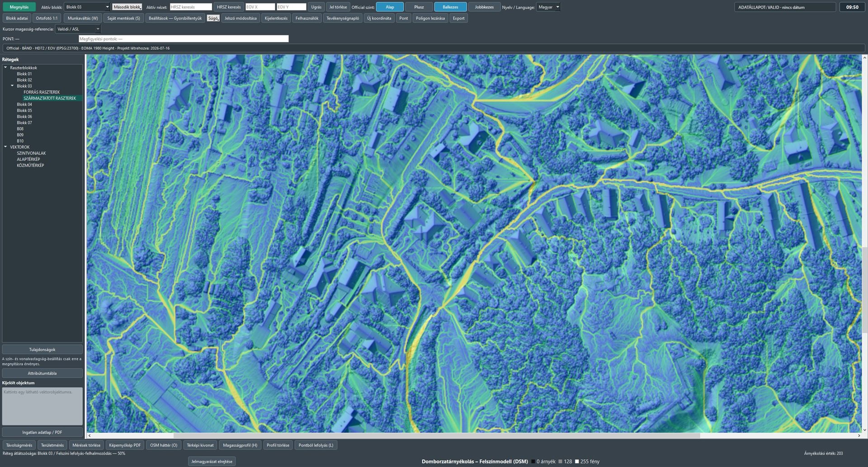Focus the HRSZ keresés input field
Viewport: 868px width, 467px height.
coord(191,7)
